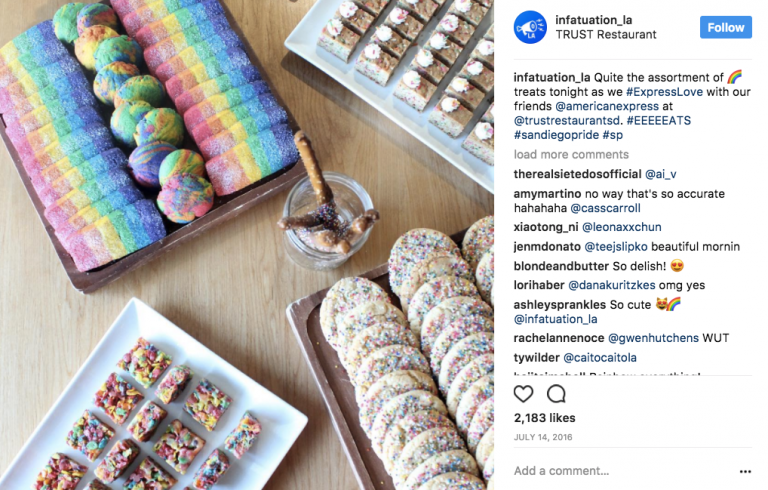The height and width of the screenshot is (490, 768).
Task: Click the heart like icon
Action: 523,393
